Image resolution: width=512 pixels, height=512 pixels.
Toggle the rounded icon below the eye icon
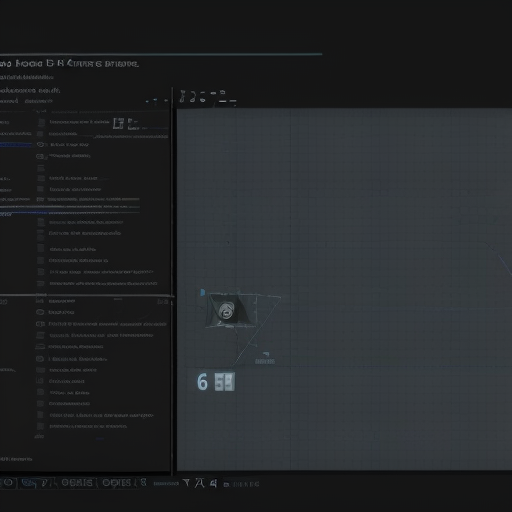coord(40,156)
